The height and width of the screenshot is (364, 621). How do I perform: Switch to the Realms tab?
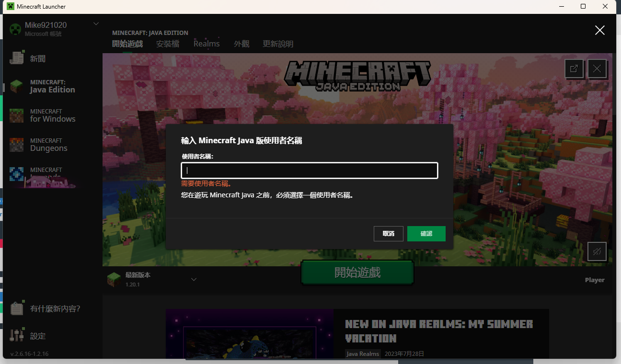coord(207,44)
